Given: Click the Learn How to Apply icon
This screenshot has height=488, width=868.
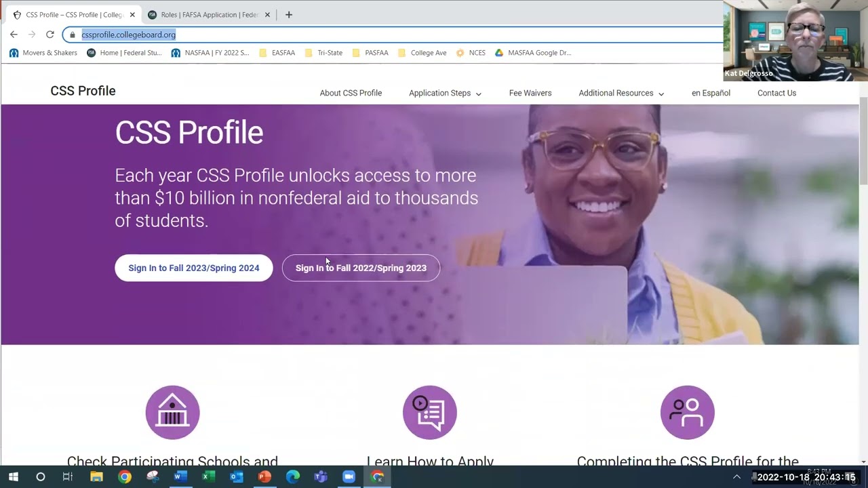Looking at the screenshot, I should (430, 412).
